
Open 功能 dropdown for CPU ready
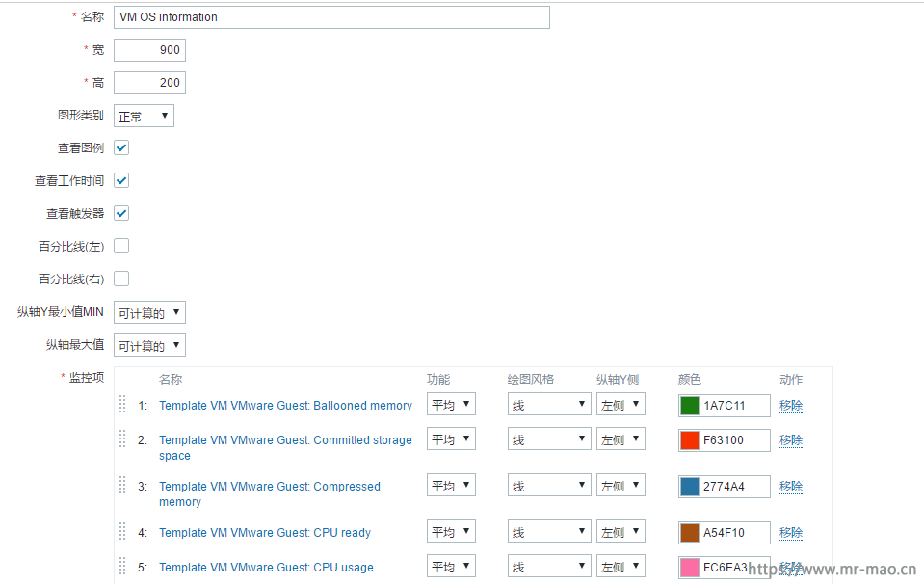click(x=451, y=532)
